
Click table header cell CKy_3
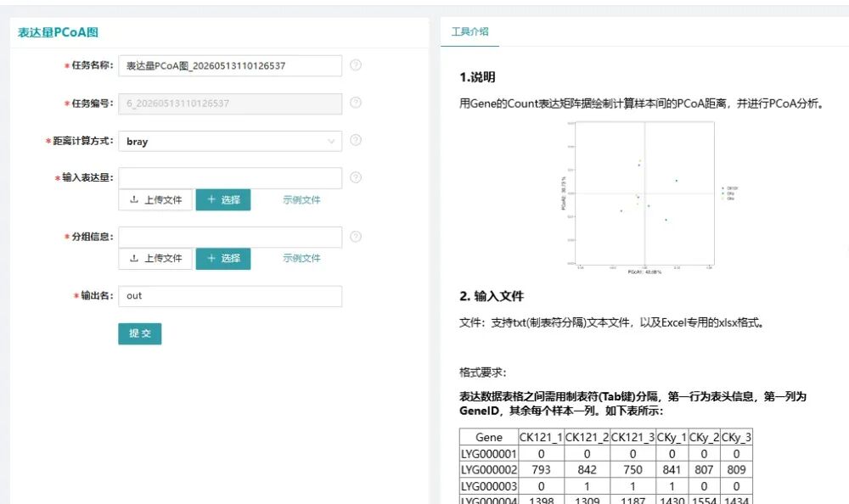tap(736, 437)
